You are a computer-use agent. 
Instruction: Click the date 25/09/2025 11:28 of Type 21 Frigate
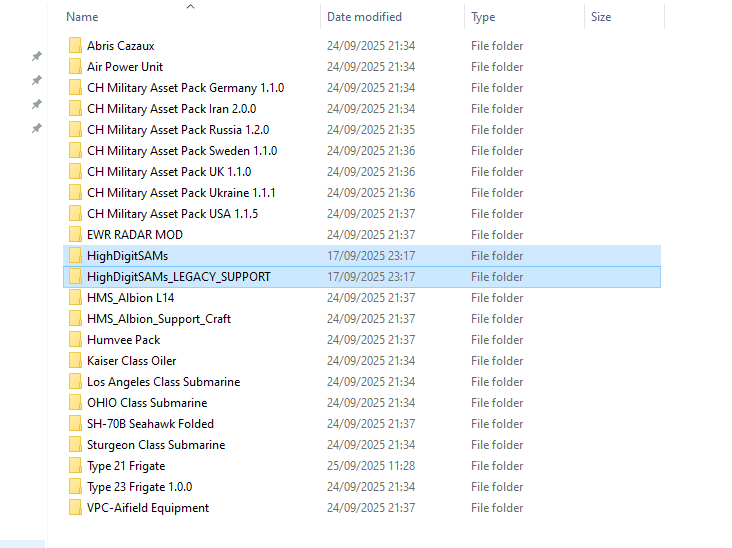click(x=371, y=466)
